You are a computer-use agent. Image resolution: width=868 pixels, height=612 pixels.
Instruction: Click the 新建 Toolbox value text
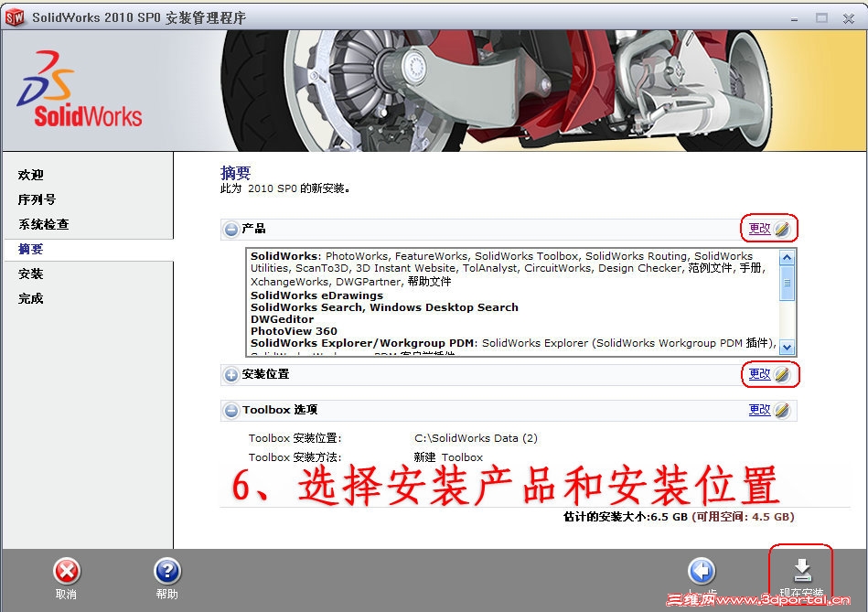tap(448, 457)
